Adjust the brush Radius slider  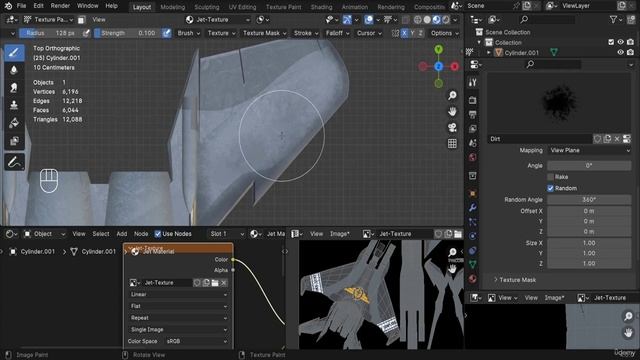click(x=50, y=33)
